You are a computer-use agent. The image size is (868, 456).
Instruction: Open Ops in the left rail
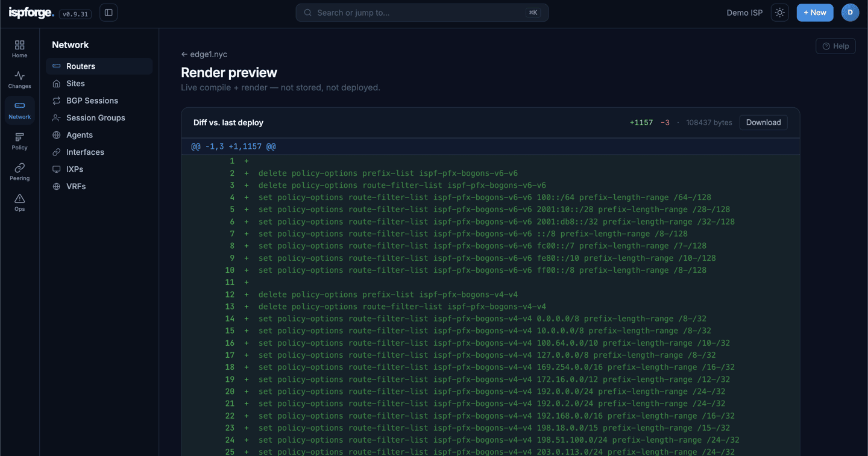(x=20, y=203)
